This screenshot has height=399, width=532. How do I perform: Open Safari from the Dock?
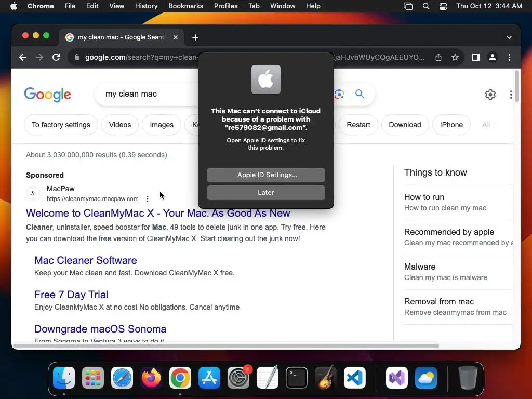[x=122, y=378]
